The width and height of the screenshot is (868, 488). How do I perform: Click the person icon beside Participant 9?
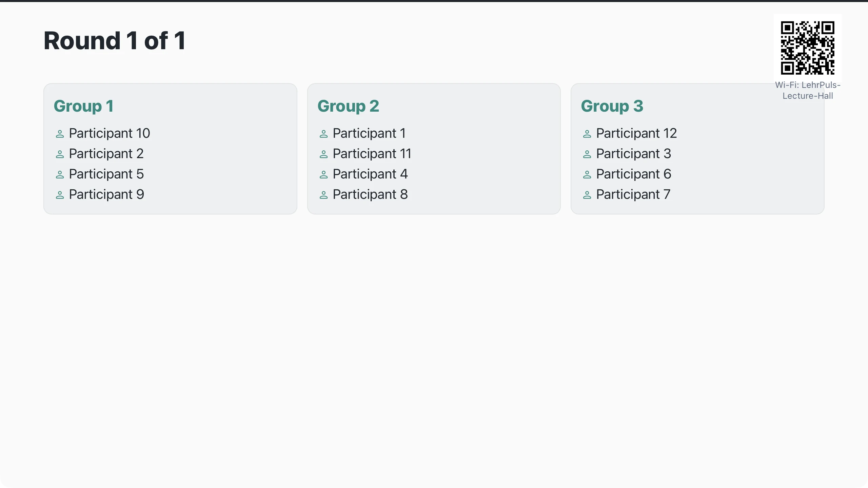pyautogui.click(x=60, y=195)
